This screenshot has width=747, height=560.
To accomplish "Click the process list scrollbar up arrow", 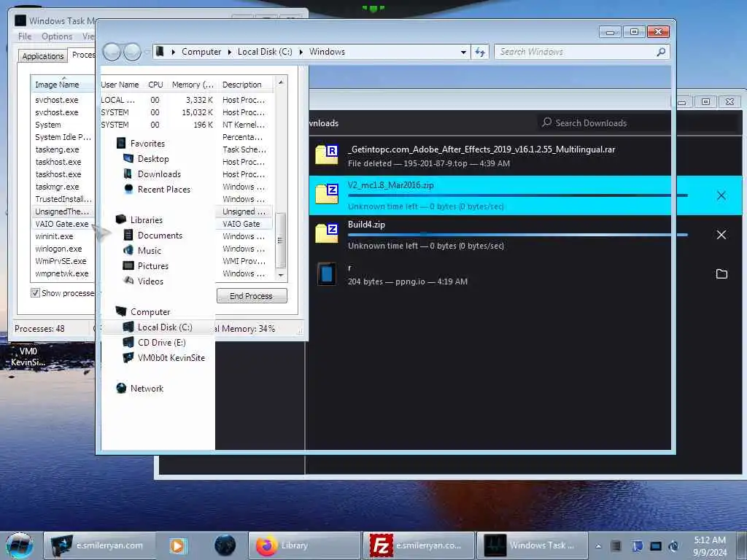I will (281, 82).
